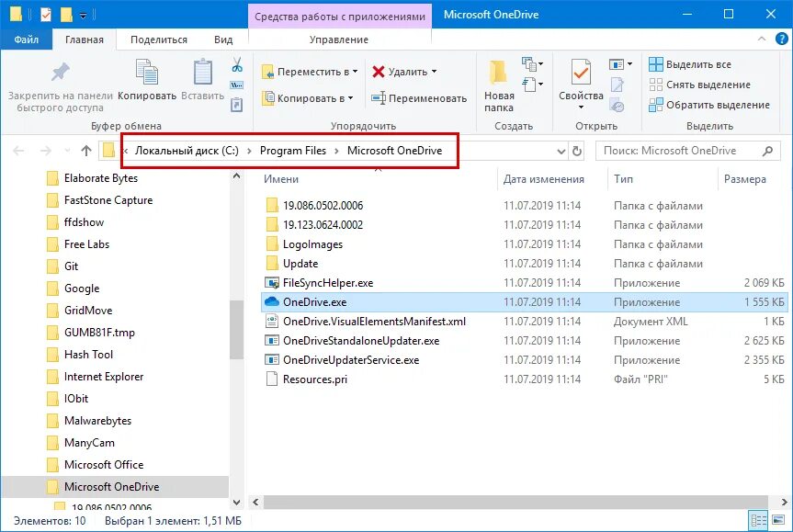
Task: Click the Refresh address bar button
Action: (x=576, y=151)
